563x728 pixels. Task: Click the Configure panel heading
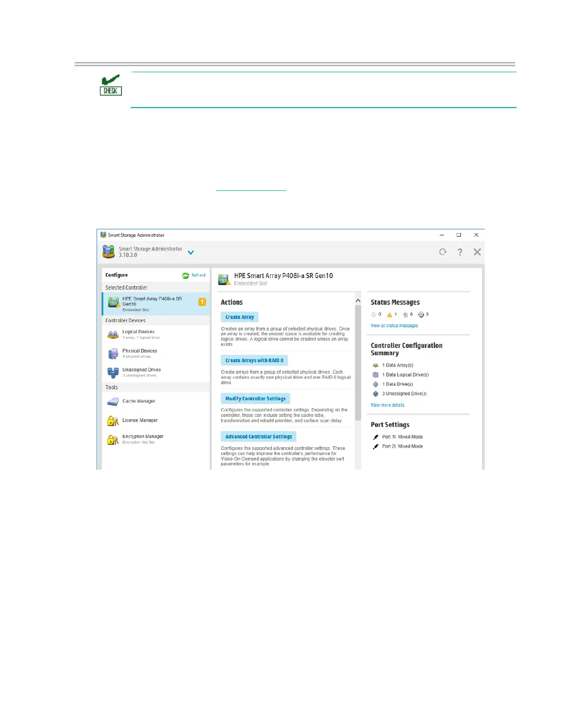tap(116, 275)
